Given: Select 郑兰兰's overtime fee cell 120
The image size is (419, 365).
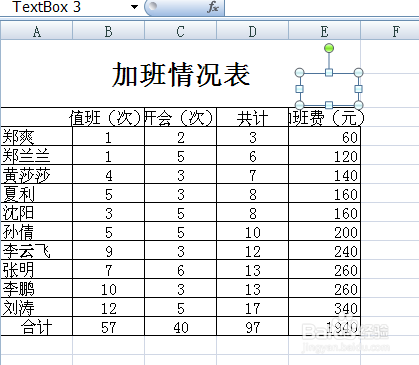Looking at the screenshot, I should [x=324, y=155].
